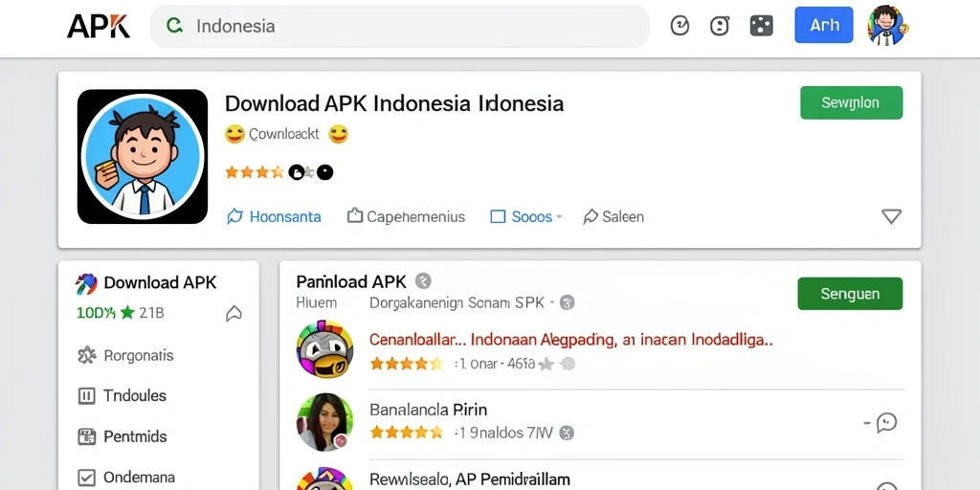Expand the top app card with the triangle arrow

pyautogui.click(x=891, y=216)
